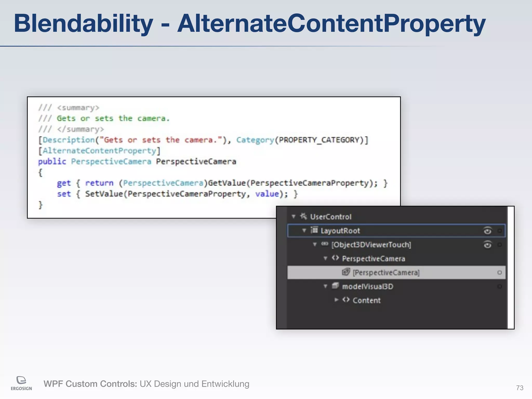Click the modelVisual3D cube icon

click(335, 286)
